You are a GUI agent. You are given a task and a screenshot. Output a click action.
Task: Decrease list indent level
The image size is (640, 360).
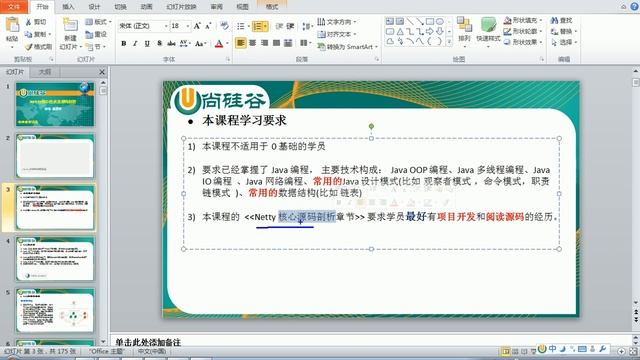tap(279, 27)
